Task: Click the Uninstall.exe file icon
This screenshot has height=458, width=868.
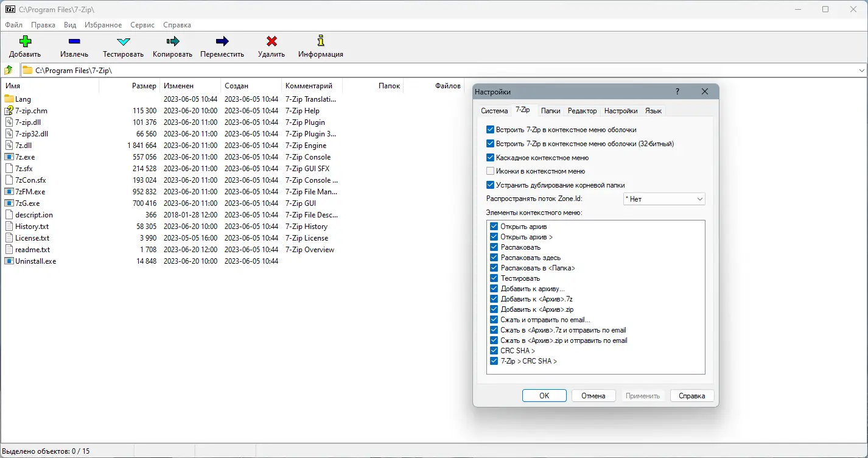Action: pos(9,261)
